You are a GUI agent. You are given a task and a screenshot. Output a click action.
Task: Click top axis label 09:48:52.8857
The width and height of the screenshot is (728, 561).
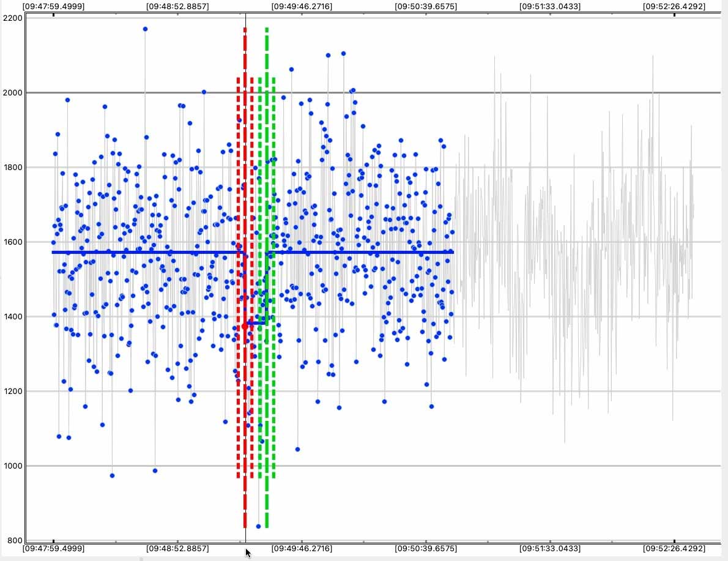coord(177,7)
